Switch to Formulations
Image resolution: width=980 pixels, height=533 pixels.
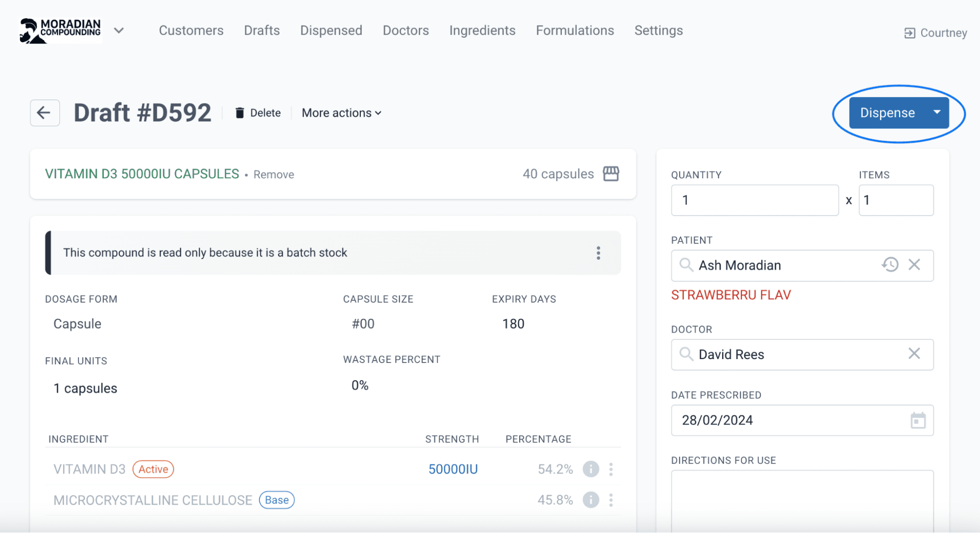[575, 30]
